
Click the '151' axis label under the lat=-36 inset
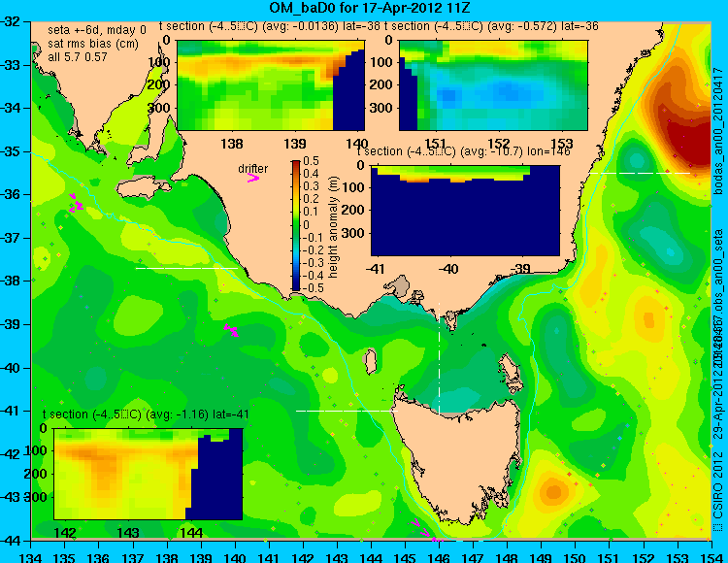436,143
